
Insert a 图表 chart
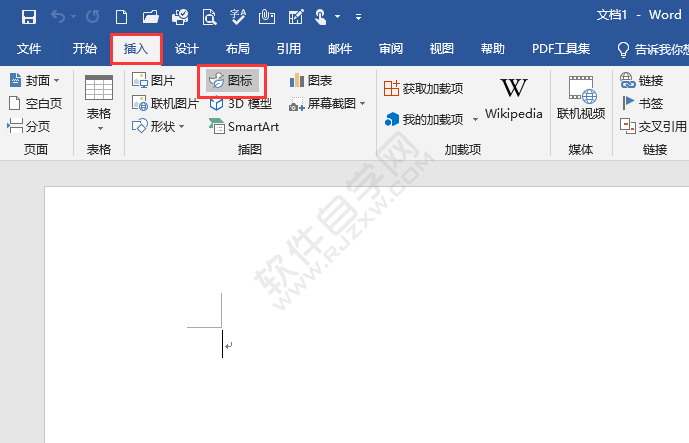coord(311,80)
